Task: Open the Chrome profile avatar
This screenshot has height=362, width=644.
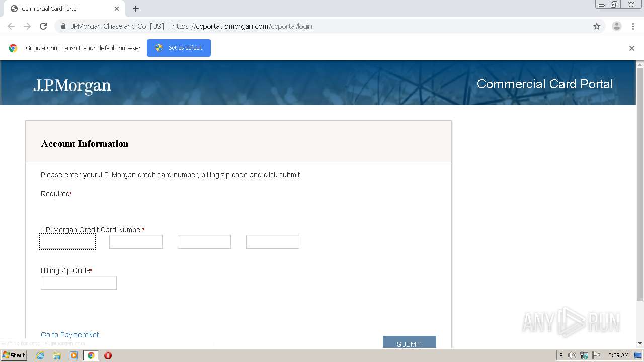Action: 616,26
